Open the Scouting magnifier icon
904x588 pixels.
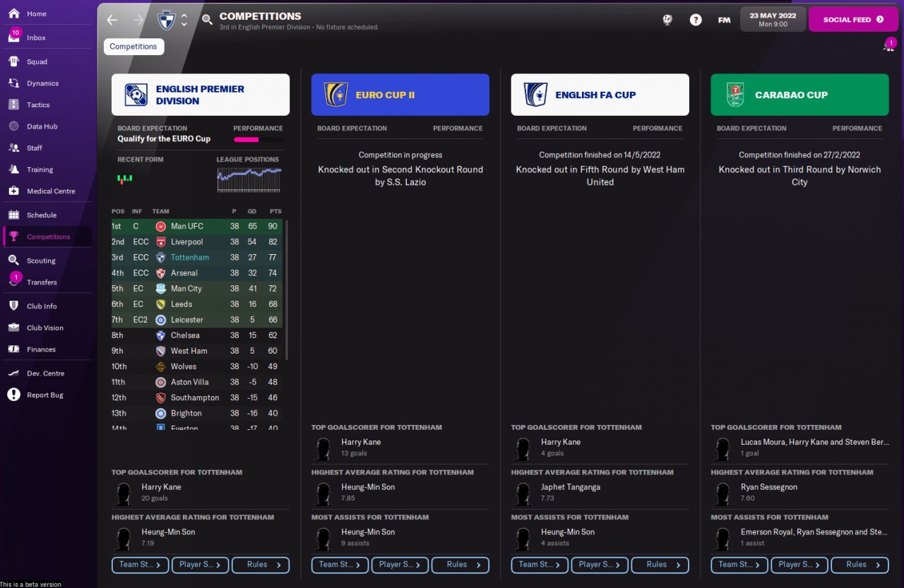coord(13,260)
